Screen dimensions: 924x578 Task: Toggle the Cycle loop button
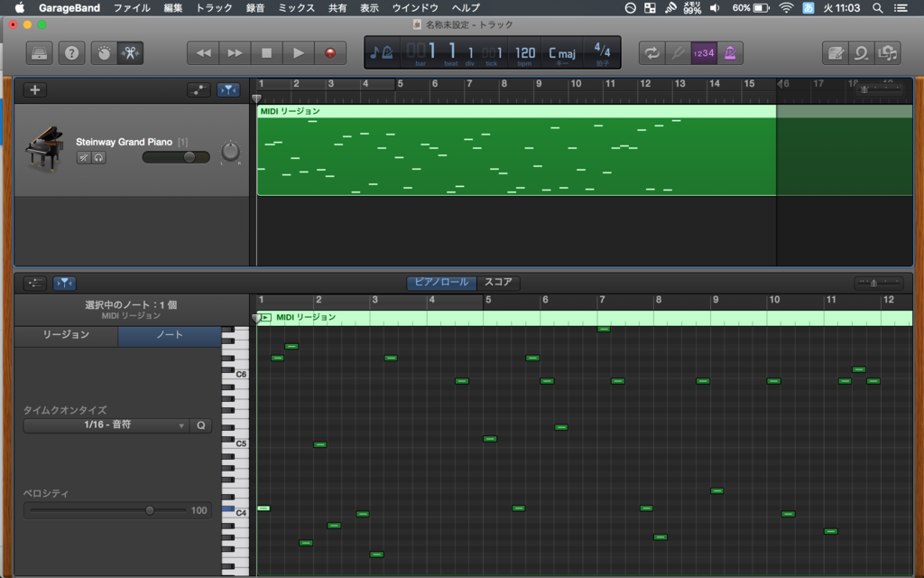tap(651, 53)
